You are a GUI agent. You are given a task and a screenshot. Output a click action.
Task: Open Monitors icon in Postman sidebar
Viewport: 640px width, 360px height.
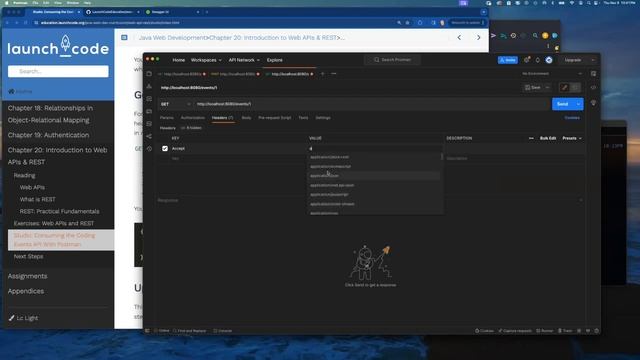pos(149,124)
